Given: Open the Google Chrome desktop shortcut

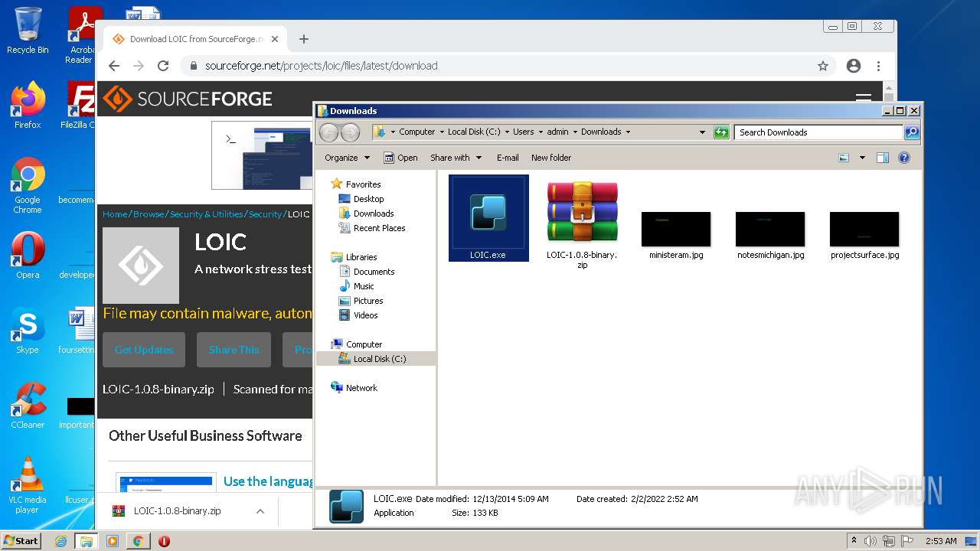Looking at the screenshot, I should [28, 186].
